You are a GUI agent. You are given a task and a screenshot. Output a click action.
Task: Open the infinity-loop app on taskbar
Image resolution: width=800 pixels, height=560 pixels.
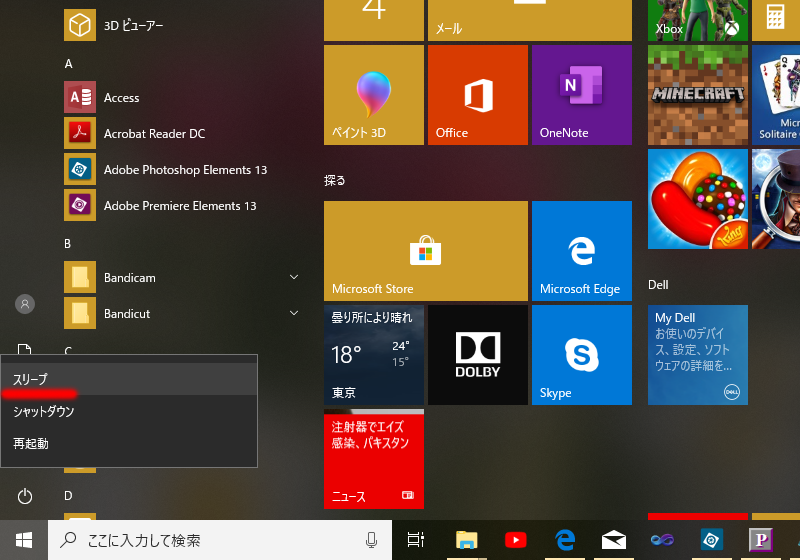coord(662,540)
